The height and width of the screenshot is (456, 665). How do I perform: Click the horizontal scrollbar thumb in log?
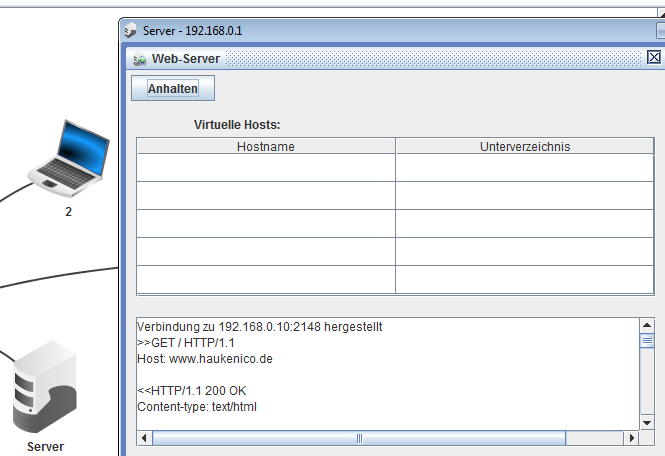[358, 438]
